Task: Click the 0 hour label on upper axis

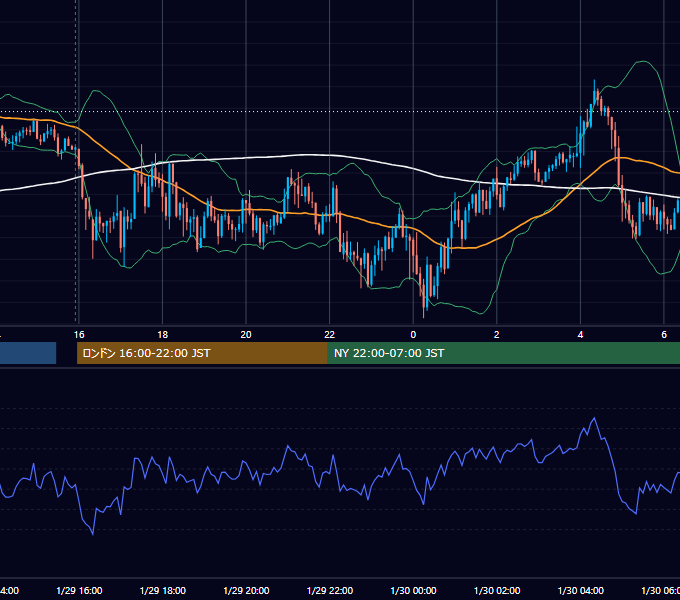Action: click(x=413, y=335)
